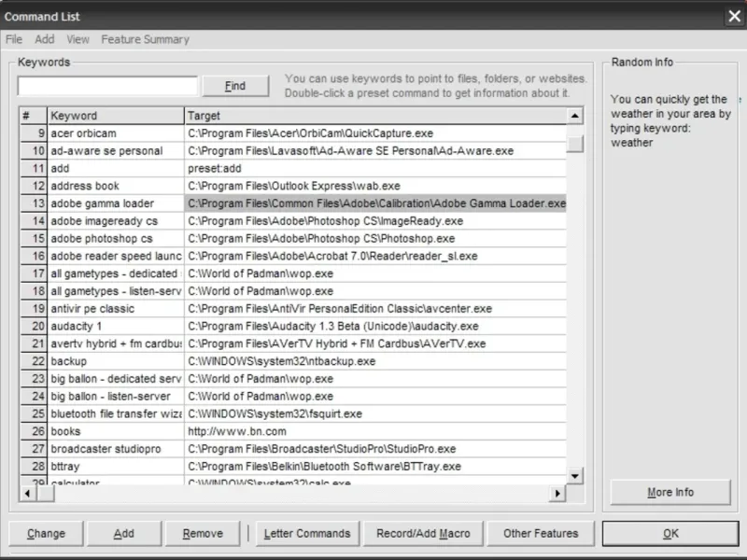Select the 'all gametypes - listen-serv' keyword
This screenshot has width=747, height=560.
[116, 291]
